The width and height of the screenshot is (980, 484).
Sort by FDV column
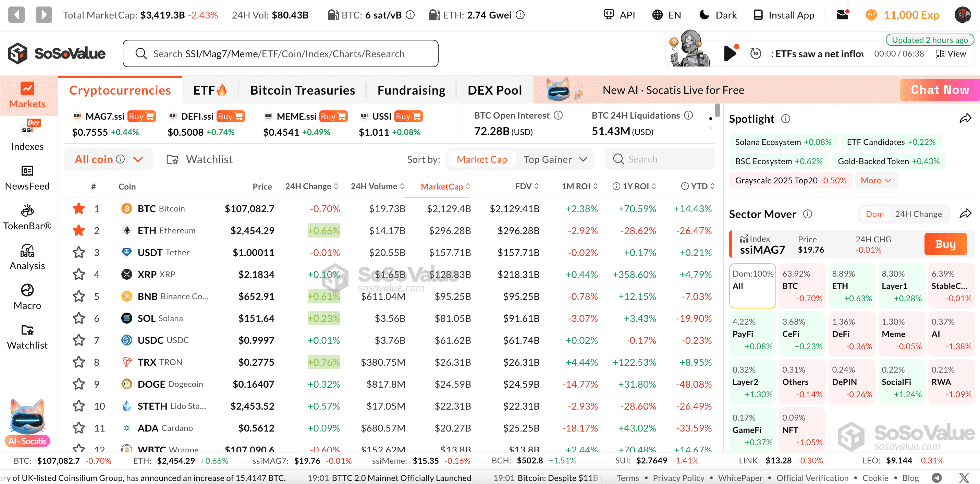[x=527, y=186]
